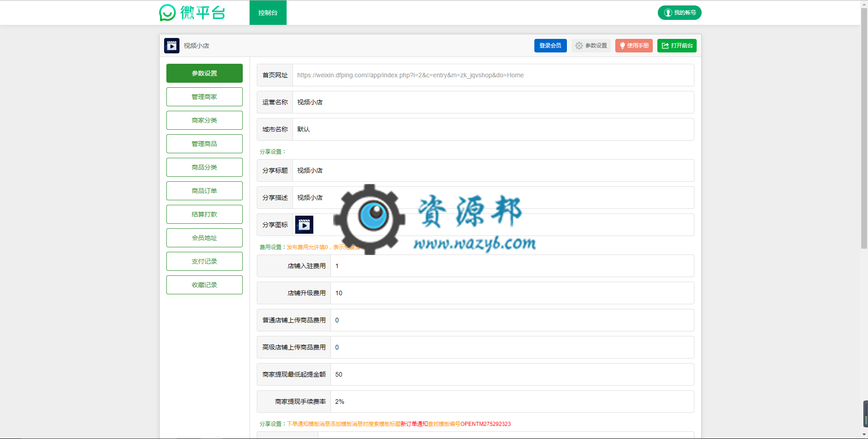868x439 pixels.
Task: Click the 城市名称 input field
Action: point(493,129)
